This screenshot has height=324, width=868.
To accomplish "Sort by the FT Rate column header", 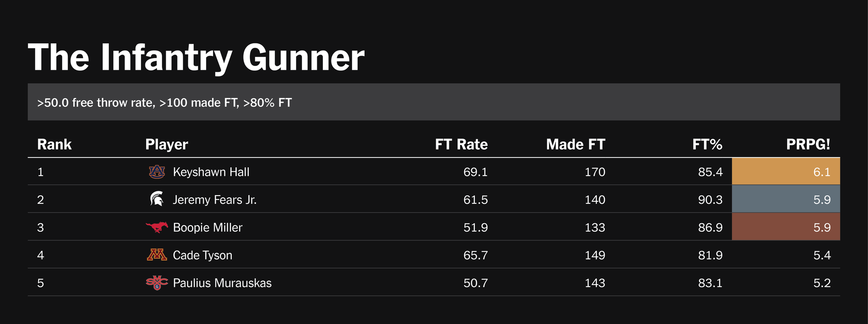I will pyautogui.click(x=461, y=144).
